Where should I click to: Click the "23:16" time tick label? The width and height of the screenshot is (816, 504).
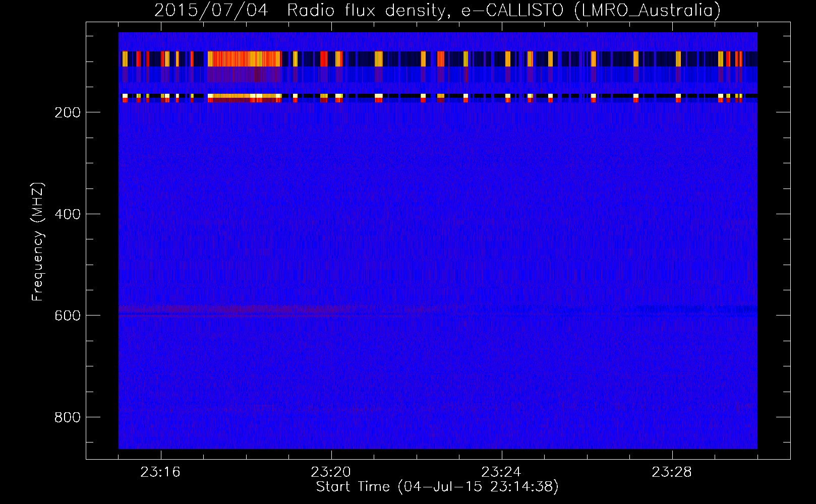(160, 472)
